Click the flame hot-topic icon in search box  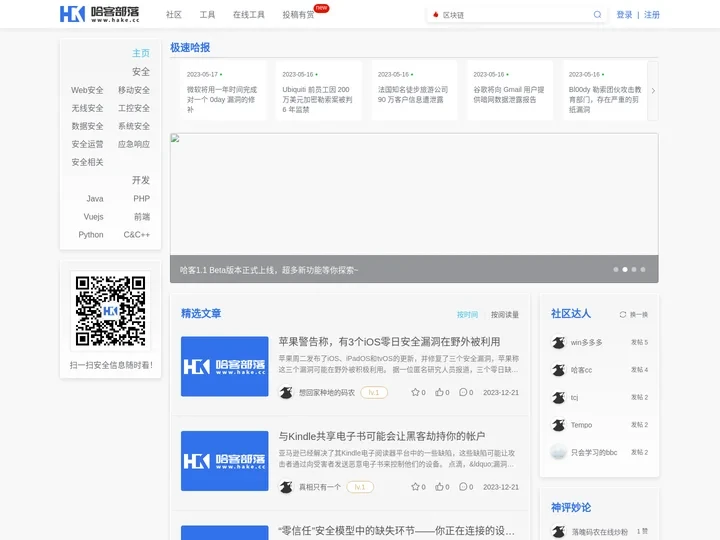435,15
